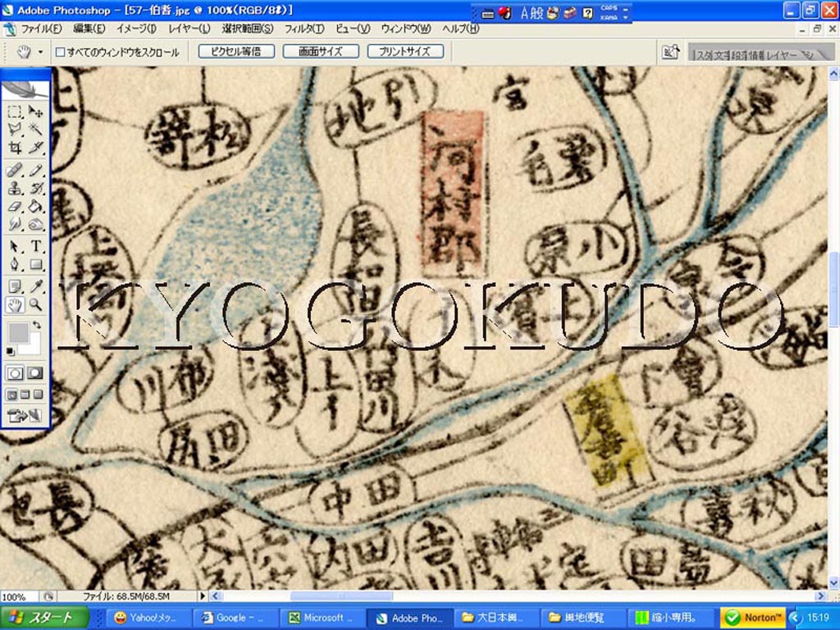The image size is (840, 630).
Task: Pick the Crop tool
Action: tap(15, 148)
